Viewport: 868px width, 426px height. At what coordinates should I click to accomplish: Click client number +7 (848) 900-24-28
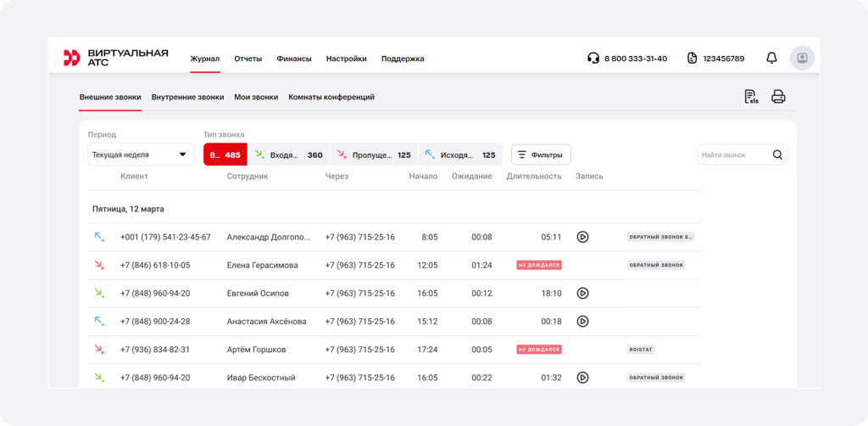(x=155, y=322)
